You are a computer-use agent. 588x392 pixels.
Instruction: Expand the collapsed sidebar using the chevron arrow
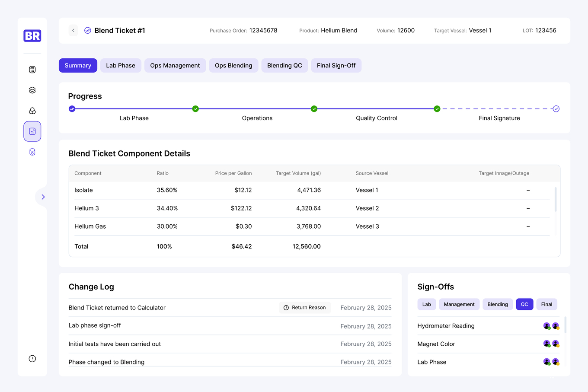click(42, 197)
